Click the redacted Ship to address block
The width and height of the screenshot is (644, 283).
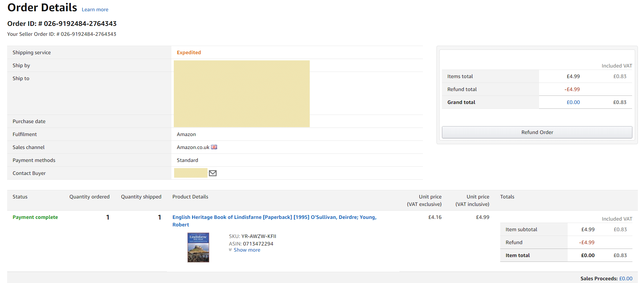point(242,94)
